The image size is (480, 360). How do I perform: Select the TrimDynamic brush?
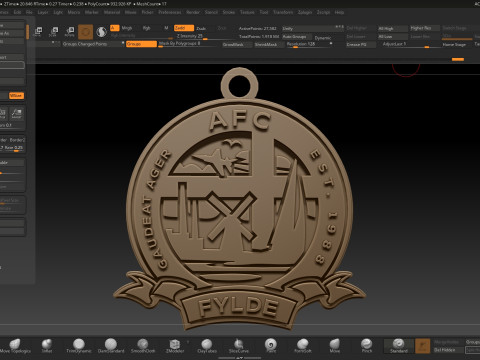point(79,346)
